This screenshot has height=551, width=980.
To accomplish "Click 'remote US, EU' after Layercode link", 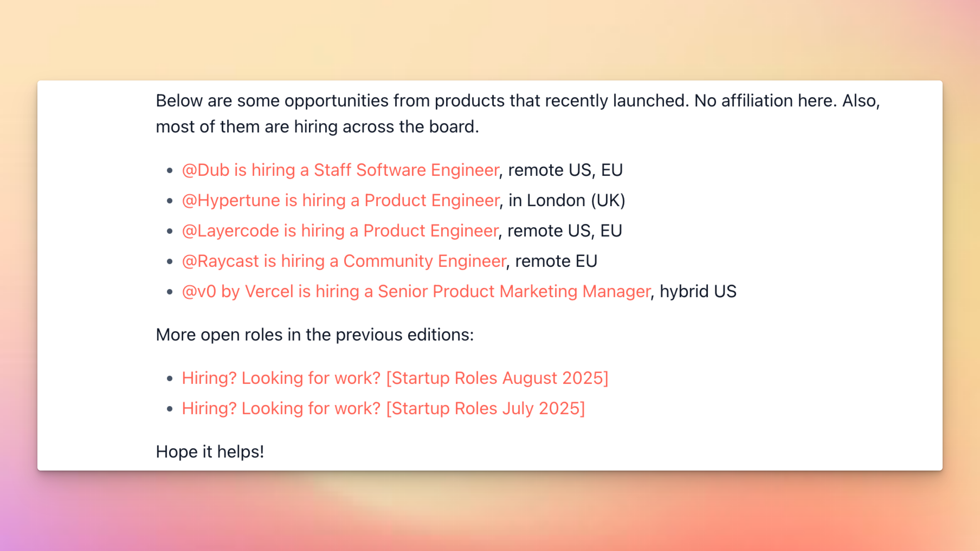I will point(564,231).
